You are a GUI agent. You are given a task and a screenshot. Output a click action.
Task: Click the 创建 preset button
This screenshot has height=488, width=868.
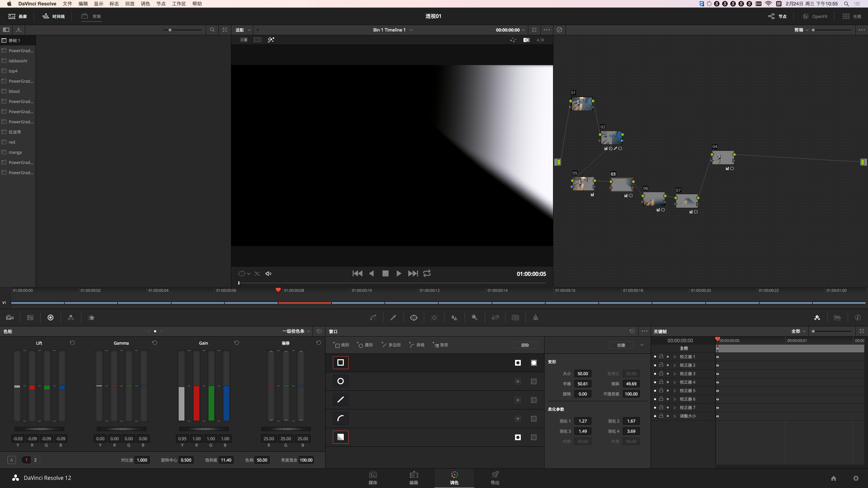[621, 345]
